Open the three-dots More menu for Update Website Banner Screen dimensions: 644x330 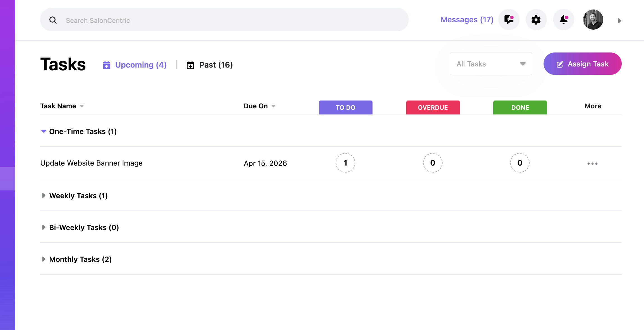tap(592, 164)
